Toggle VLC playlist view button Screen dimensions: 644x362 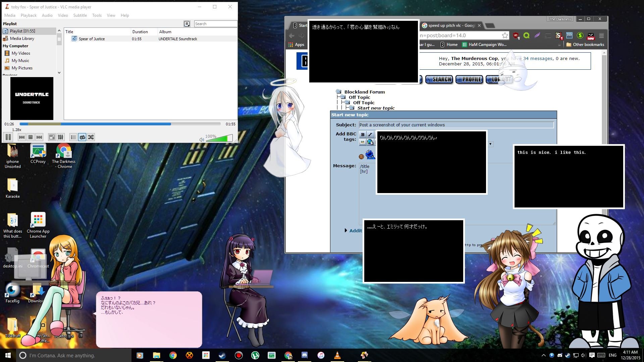(x=73, y=137)
